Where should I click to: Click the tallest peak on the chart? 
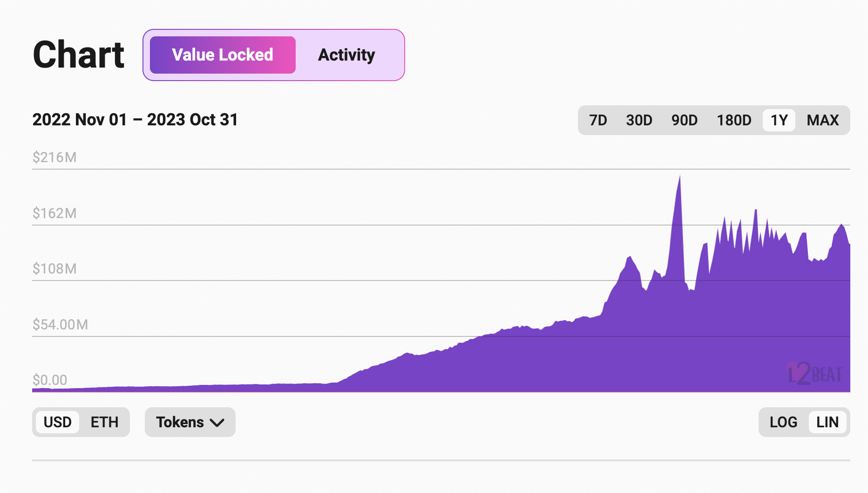pos(679,178)
